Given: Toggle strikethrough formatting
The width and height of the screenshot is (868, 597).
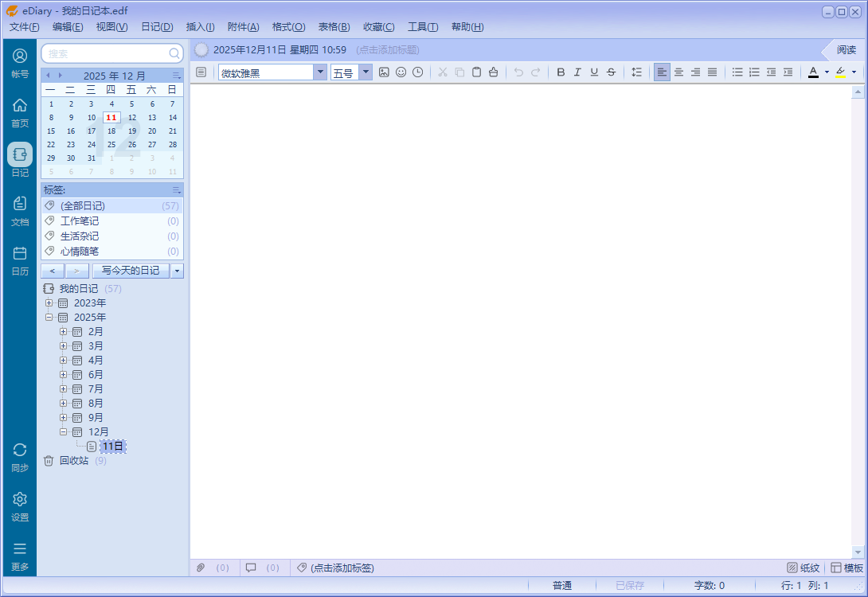Looking at the screenshot, I should [x=611, y=72].
